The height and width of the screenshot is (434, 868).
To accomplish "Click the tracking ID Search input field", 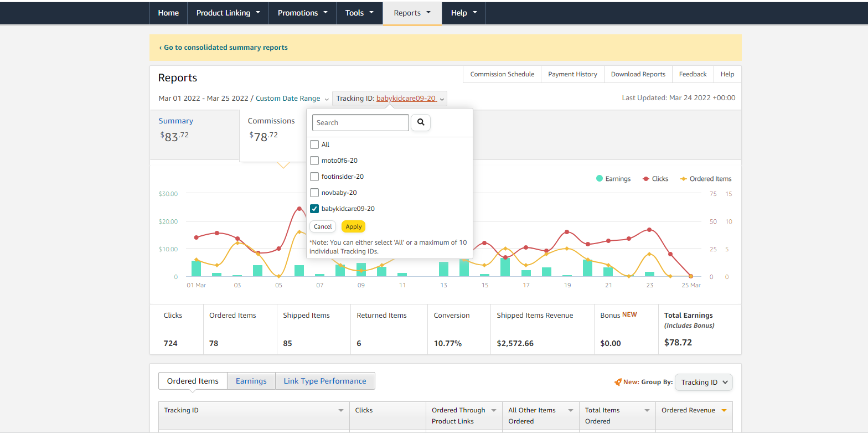I will (360, 122).
